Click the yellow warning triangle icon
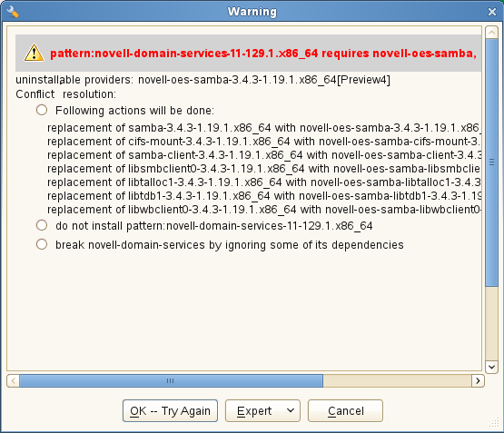The width and height of the screenshot is (504, 433). click(x=34, y=53)
